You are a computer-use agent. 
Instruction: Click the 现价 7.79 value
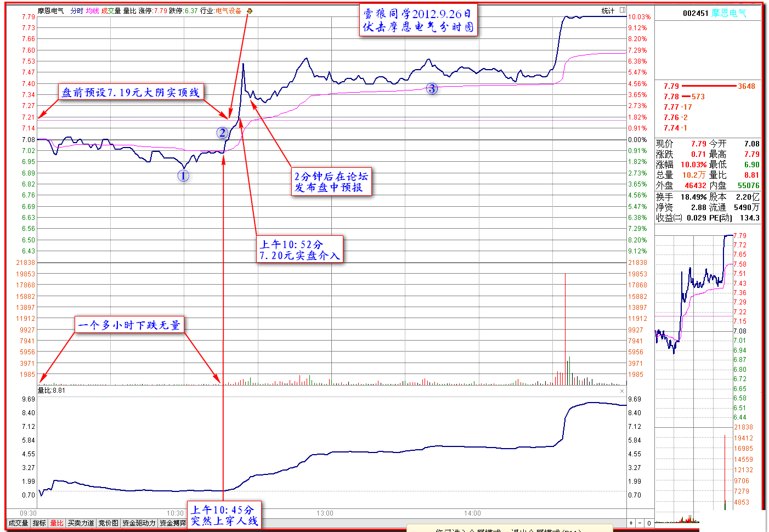coord(699,144)
